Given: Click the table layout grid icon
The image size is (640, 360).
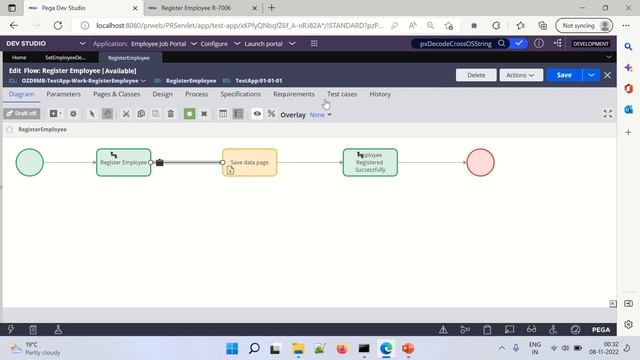Looking at the screenshot, I should point(223,114).
